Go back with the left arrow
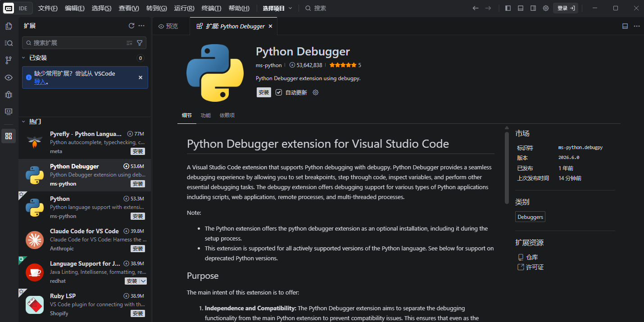644x322 pixels. coord(476,8)
